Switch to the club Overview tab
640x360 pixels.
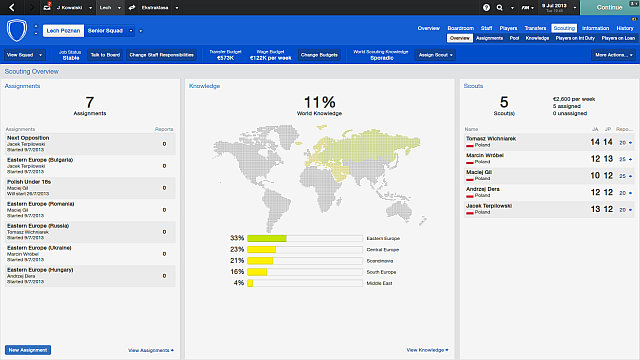click(429, 28)
